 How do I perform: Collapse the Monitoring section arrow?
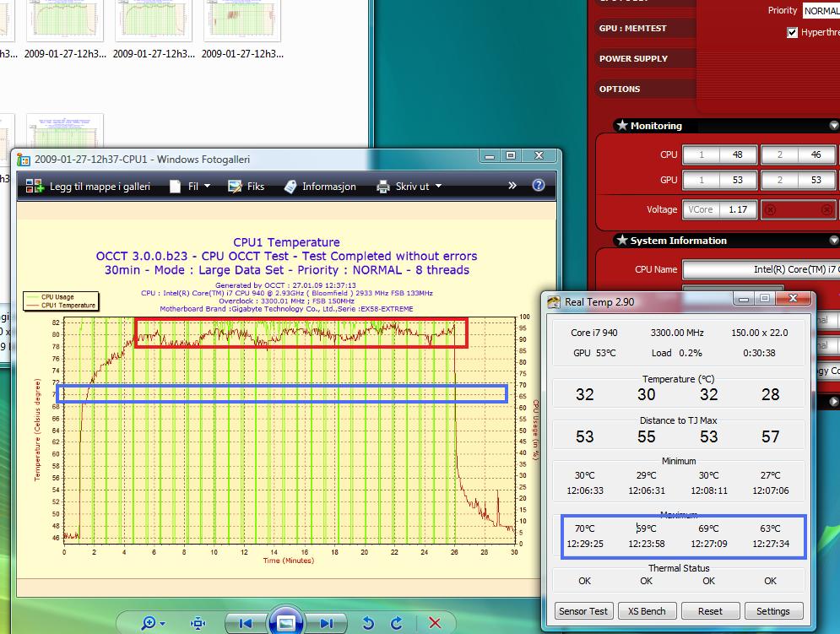pos(833,126)
